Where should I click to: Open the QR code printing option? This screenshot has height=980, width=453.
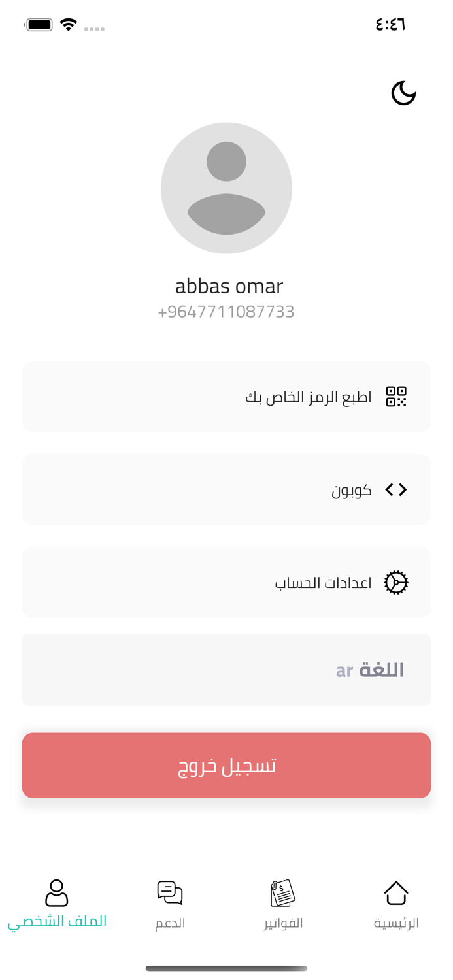pos(396,397)
